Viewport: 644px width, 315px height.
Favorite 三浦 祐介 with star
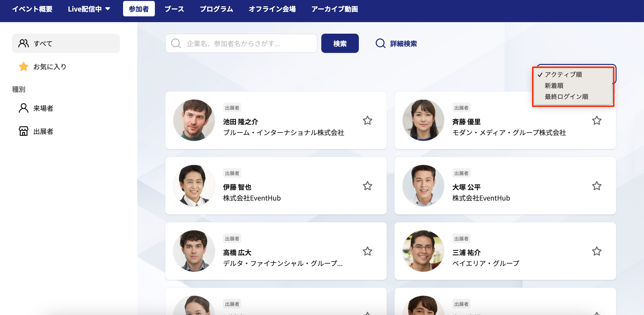[597, 251]
